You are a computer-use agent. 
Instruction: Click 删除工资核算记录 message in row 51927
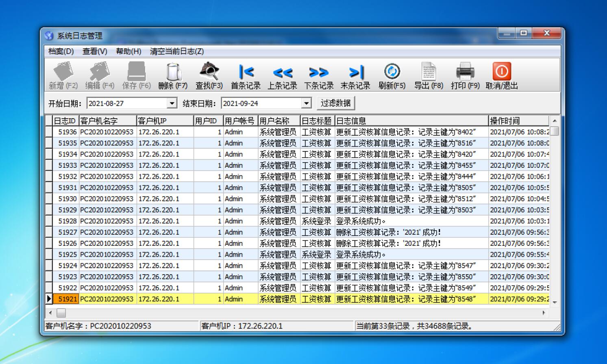point(411,232)
